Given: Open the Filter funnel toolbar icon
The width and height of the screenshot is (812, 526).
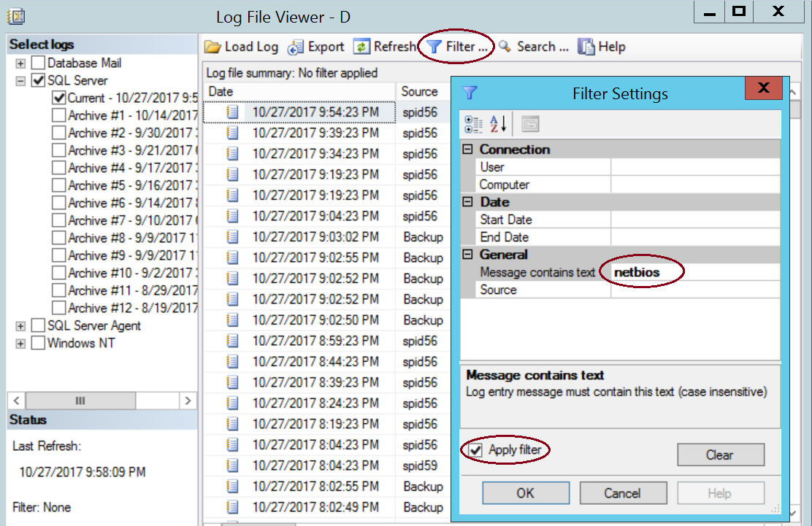Looking at the screenshot, I should tap(434, 47).
